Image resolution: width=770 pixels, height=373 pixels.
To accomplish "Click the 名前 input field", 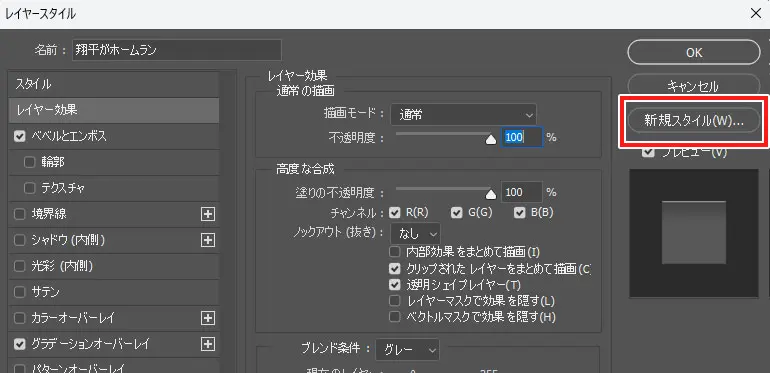I will (x=177, y=50).
